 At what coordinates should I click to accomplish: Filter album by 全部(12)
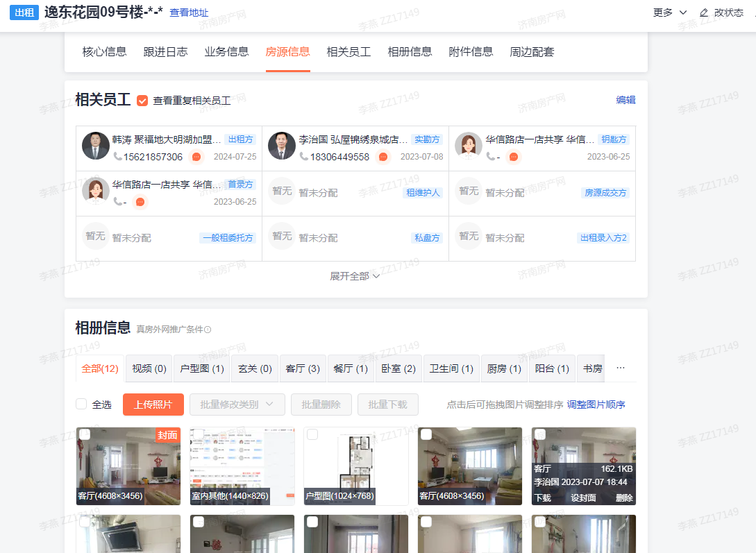click(x=100, y=368)
